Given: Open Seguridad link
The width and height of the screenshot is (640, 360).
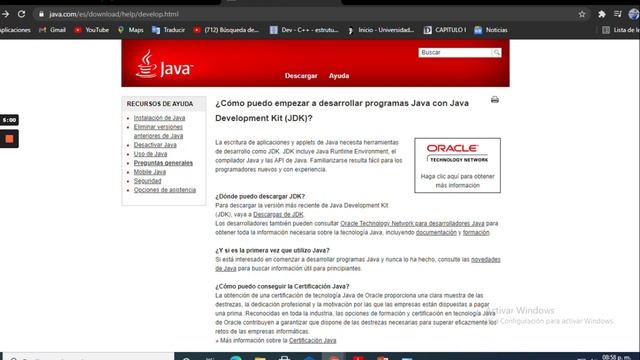Looking at the screenshot, I should [x=147, y=181].
